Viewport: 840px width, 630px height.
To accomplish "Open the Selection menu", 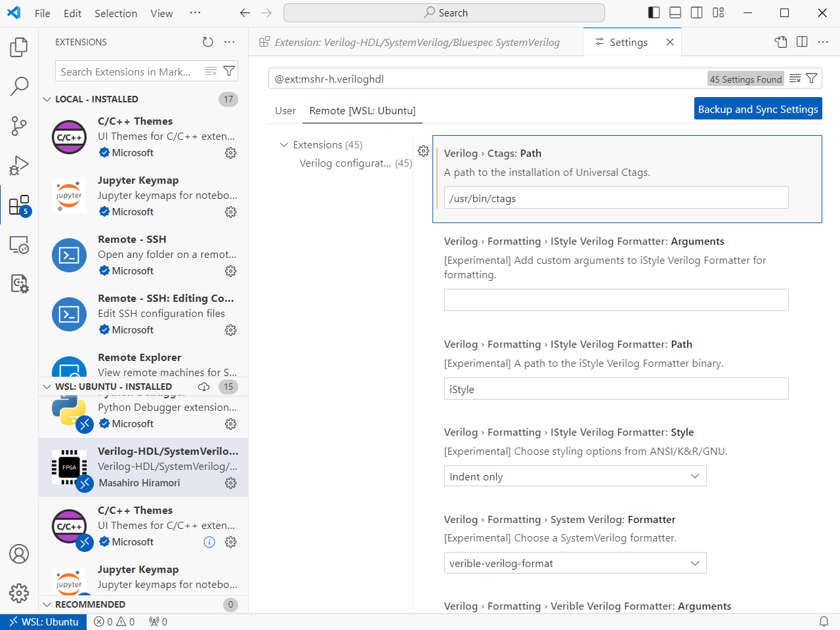I will coord(116,13).
